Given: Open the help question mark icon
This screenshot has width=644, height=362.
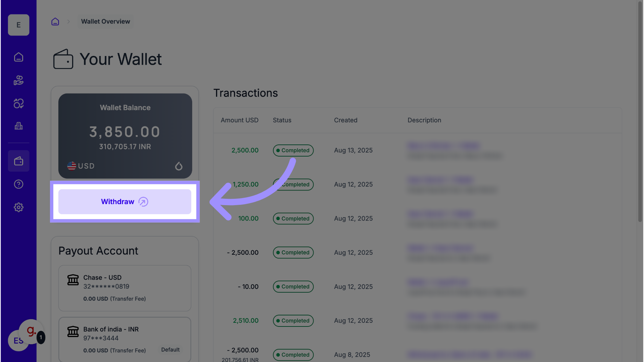Looking at the screenshot, I should click(18, 184).
